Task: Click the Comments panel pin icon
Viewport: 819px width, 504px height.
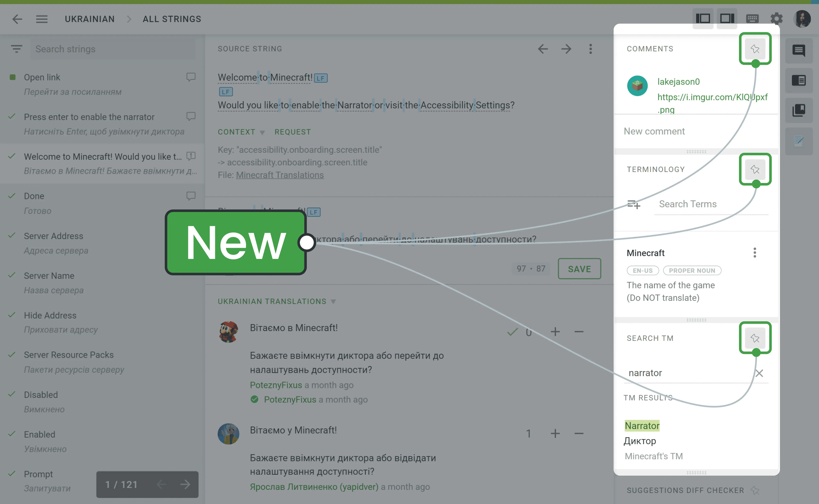Action: [x=755, y=49]
